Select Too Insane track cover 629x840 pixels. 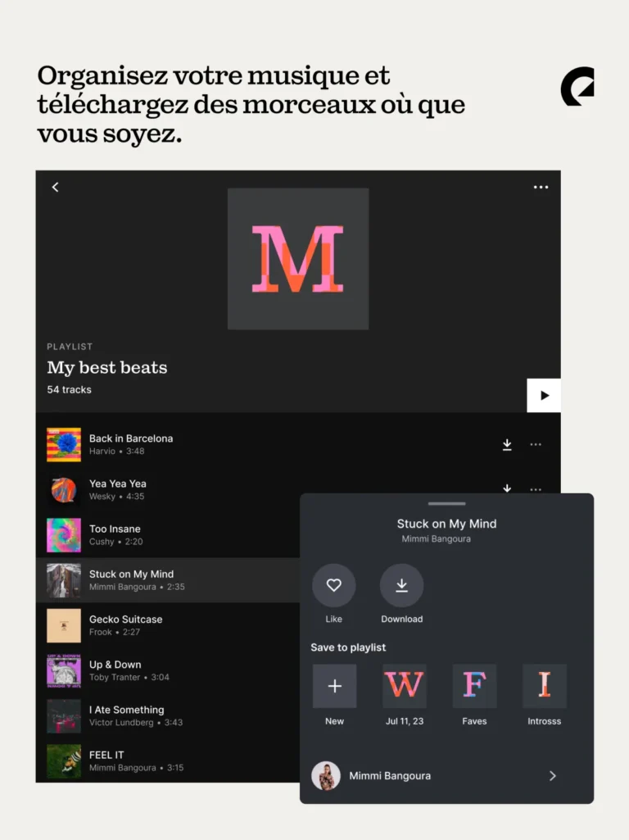click(x=64, y=534)
